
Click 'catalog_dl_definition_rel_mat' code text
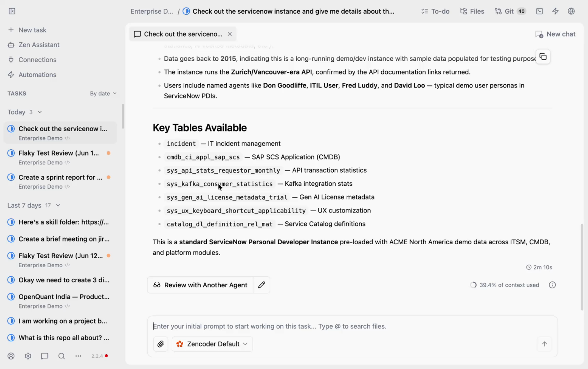219,224
